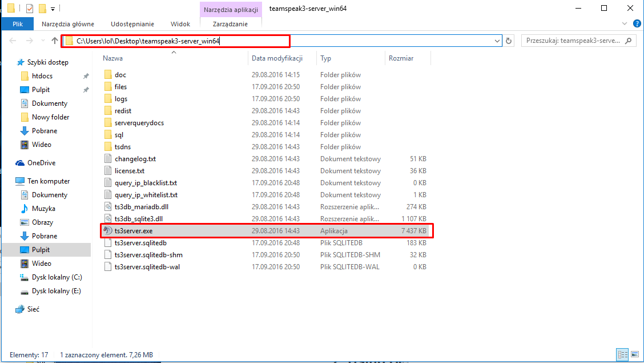The width and height of the screenshot is (644, 363).
Task: Open the Widok ribbon tab
Action: pyautogui.click(x=180, y=24)
